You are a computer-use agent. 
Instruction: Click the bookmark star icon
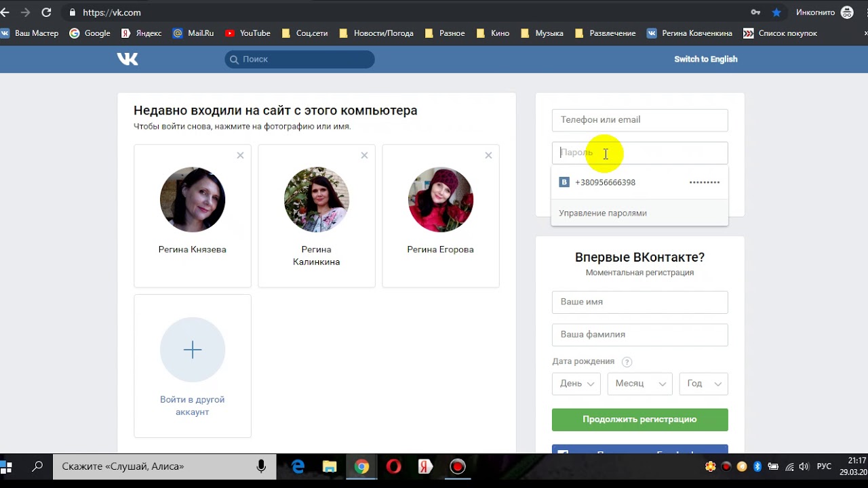[776, 12]
